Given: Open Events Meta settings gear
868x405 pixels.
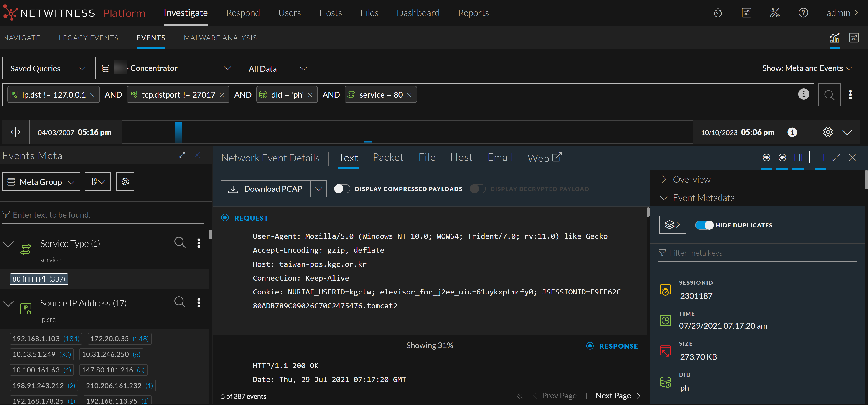Looking at the screenshot, I should click(x=125, y=182).
